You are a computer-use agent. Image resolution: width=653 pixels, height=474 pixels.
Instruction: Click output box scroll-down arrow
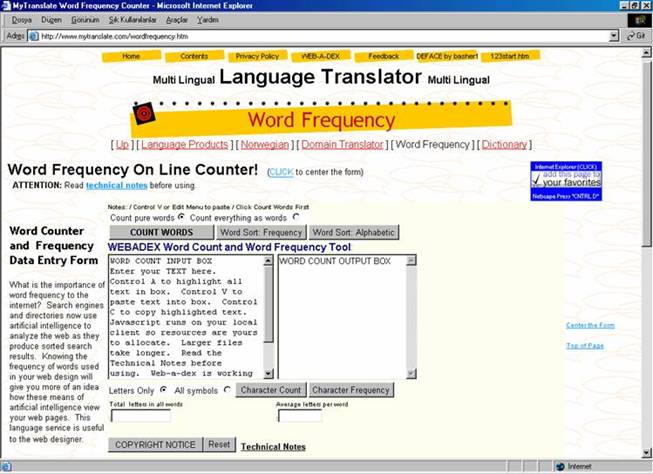pos(411,374)
